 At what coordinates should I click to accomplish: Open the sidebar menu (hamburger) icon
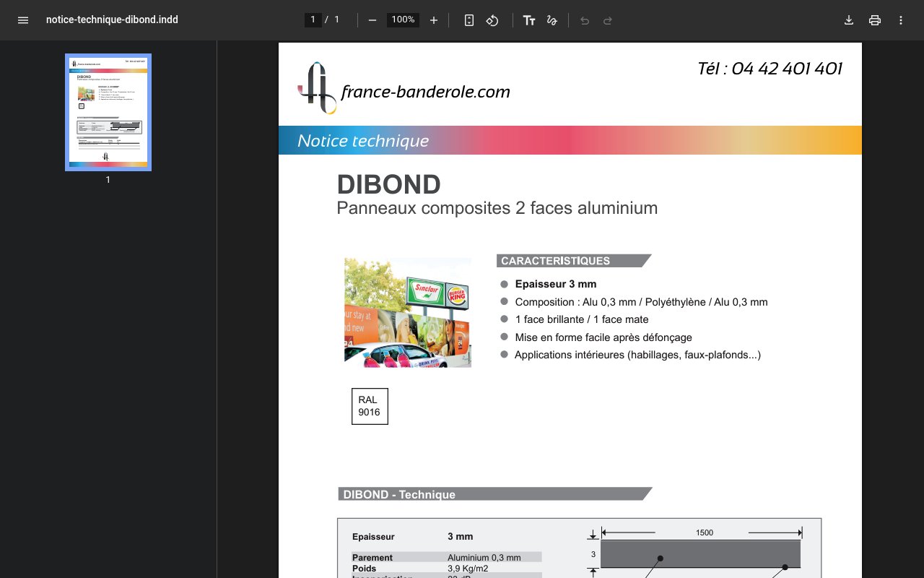(x=23, y=20)
